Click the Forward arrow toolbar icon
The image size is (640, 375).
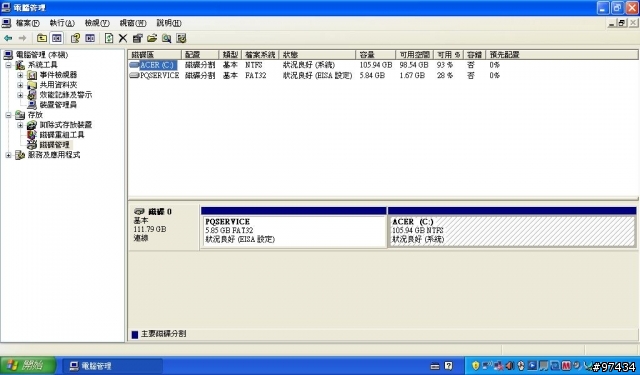point(22,38)
